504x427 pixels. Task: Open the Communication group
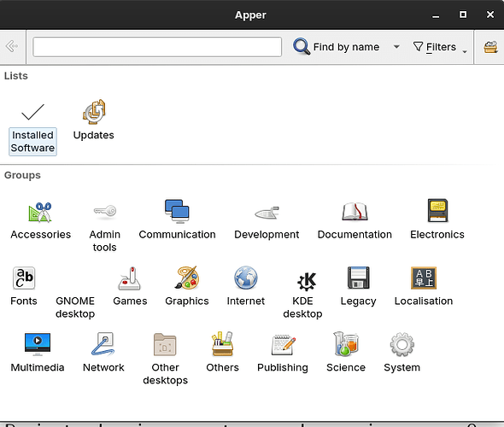177,219
